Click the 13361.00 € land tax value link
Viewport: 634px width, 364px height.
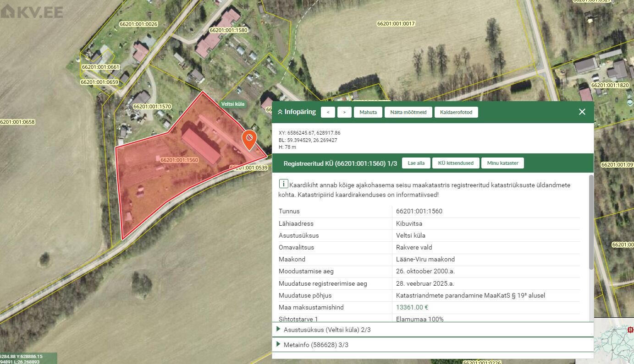coord(412,307)
